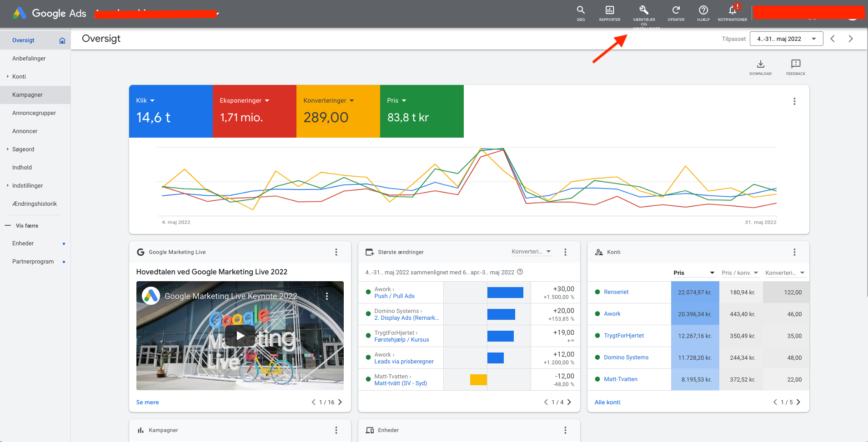Open Annoncer in the sidebar
This screenshot has width=868, height=442.
pos(35,131)
